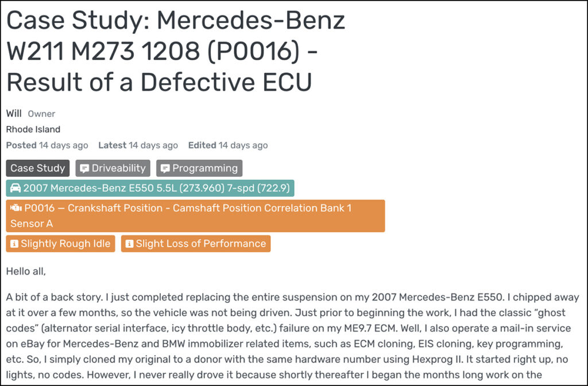The height and width of the screenshot is (386, 588).
Task: Select the Programming tag label
Action: [x=205, y=169]
